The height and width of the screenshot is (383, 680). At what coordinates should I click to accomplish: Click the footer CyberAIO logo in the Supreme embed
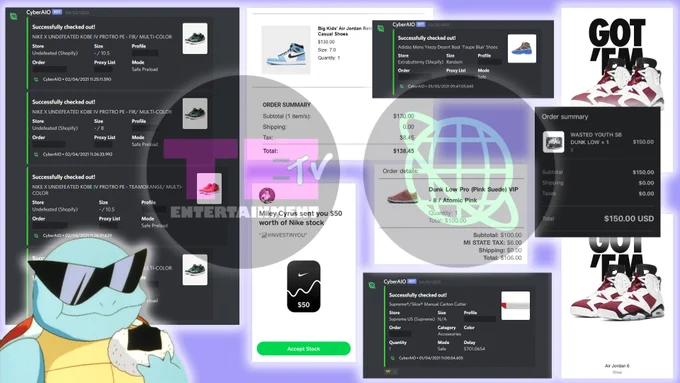click(x=392, y=358)
